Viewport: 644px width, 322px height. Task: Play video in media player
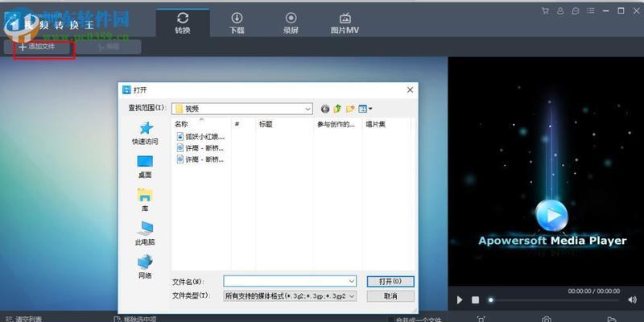pyautogui.click(x=460, y=300)
